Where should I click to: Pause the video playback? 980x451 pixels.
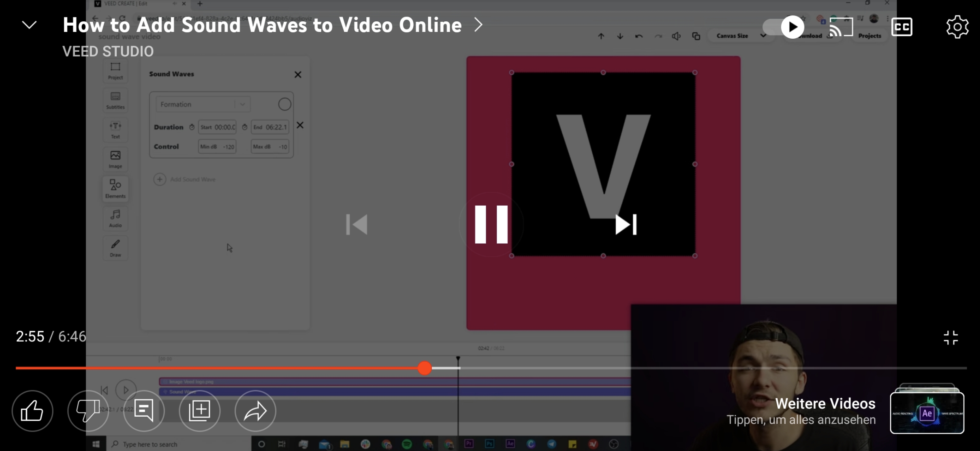[491, 224]
